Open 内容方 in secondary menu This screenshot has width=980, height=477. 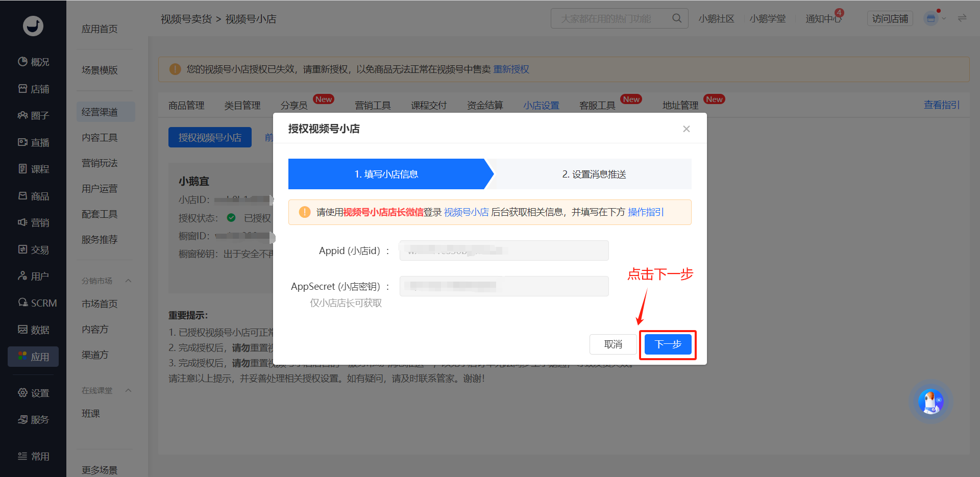(x=95, y=329)
